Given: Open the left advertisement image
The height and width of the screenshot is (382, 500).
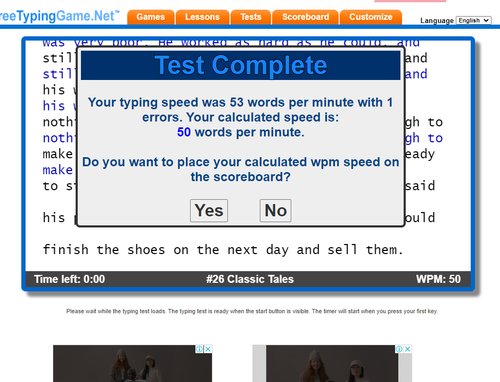Looking at the screenshot, I should click(132, 364).
